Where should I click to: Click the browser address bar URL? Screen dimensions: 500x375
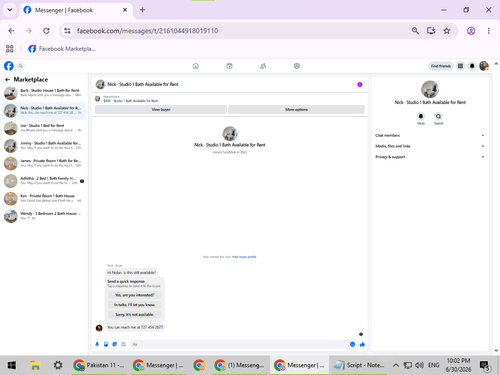(x=147, y=31)
